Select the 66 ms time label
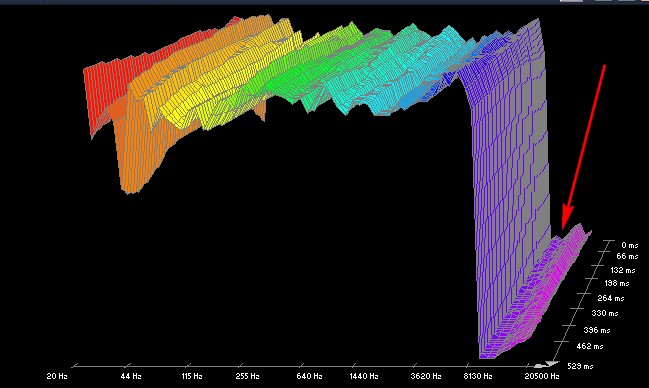 (627, 256)
